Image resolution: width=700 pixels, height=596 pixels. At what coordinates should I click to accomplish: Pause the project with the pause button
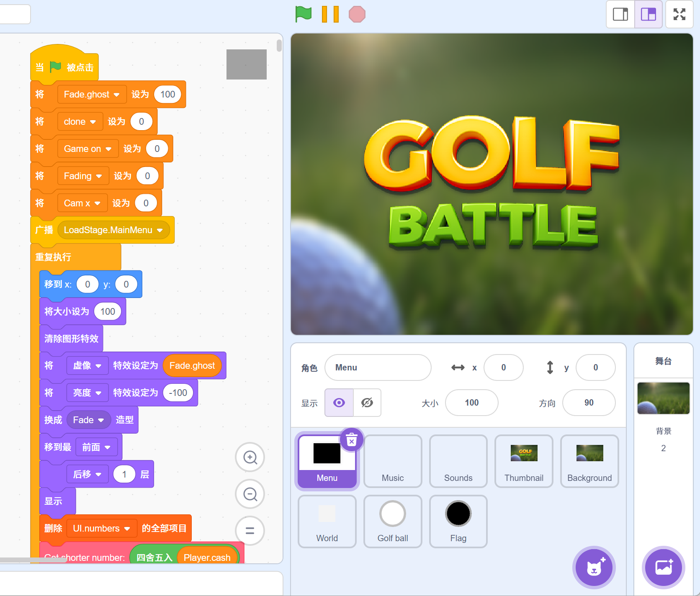pos(330,14)
